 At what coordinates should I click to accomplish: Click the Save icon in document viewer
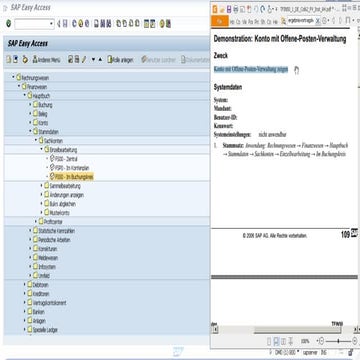[229, 9]
